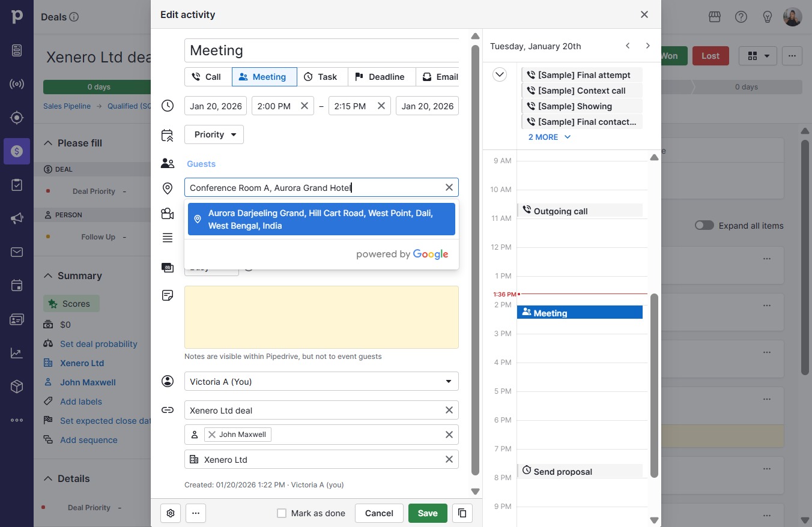Open the Marketplace store icon
The image size is (812, 527).
[x=715, y=17]
